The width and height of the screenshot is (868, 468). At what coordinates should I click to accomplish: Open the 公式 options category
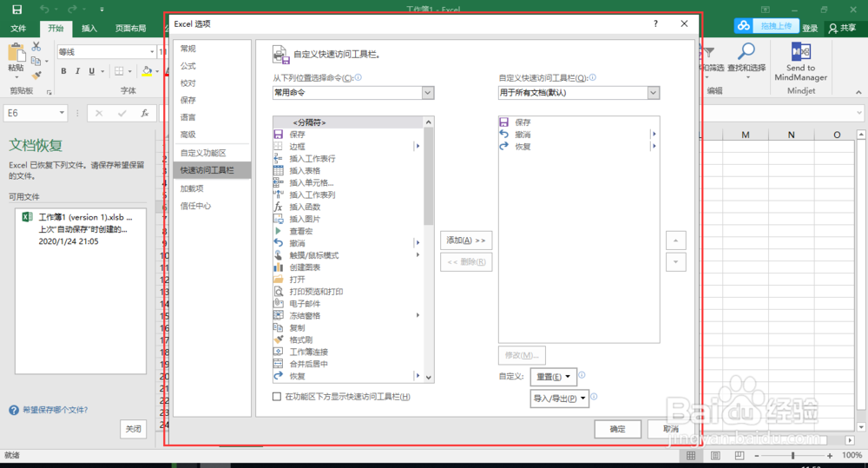[x=188, y=66]
